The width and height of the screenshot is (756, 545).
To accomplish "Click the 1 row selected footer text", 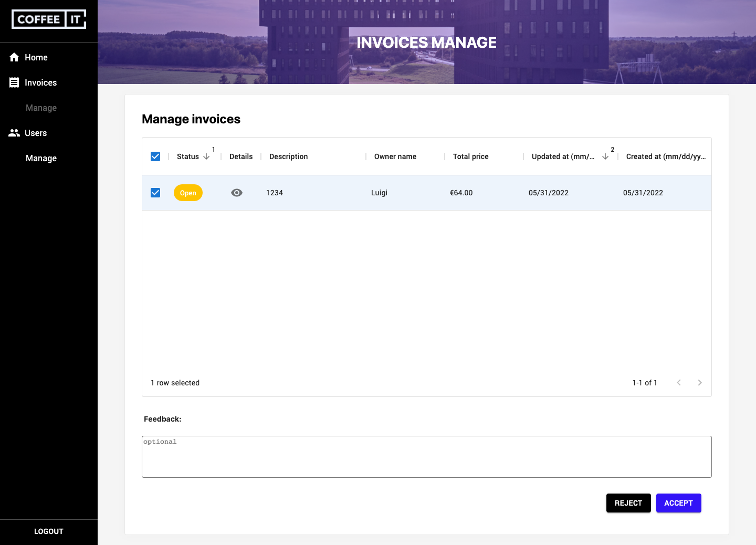I will pos(175,383).
